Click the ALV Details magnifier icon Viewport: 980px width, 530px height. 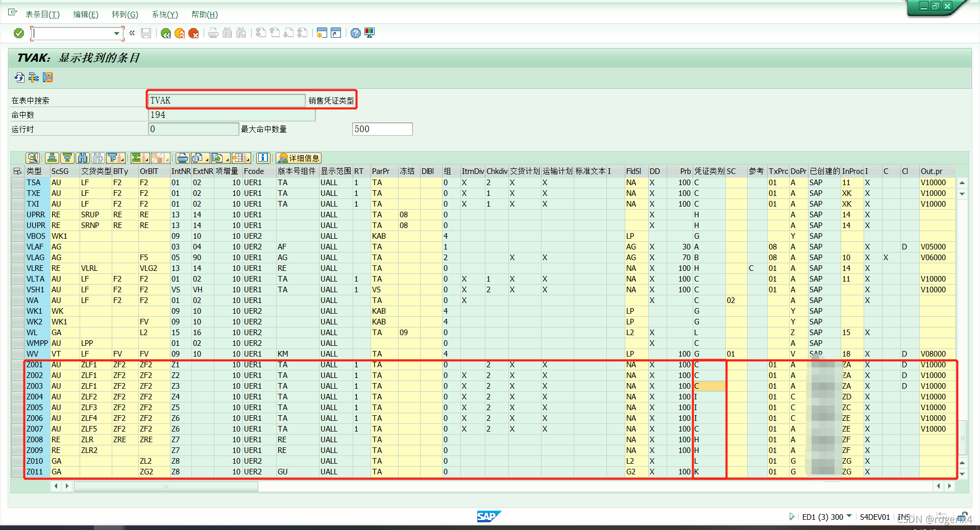33,158
